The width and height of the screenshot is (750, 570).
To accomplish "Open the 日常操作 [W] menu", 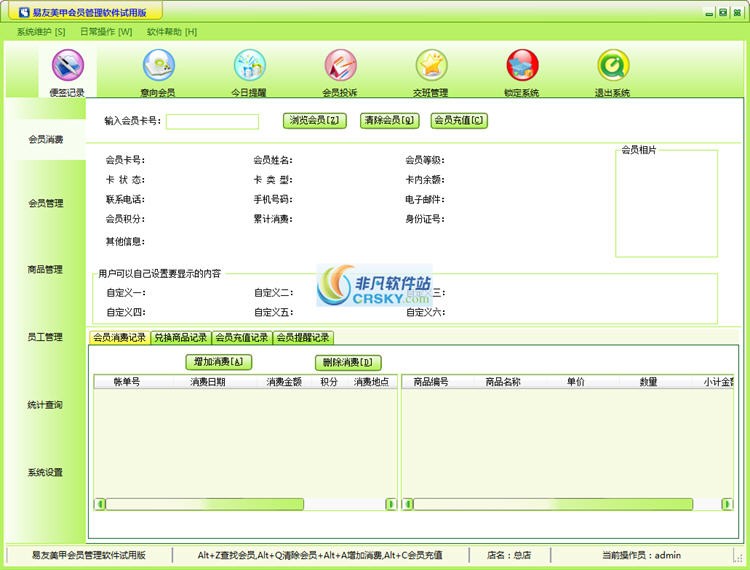I will pyautogui.click(x=106, y=32).
